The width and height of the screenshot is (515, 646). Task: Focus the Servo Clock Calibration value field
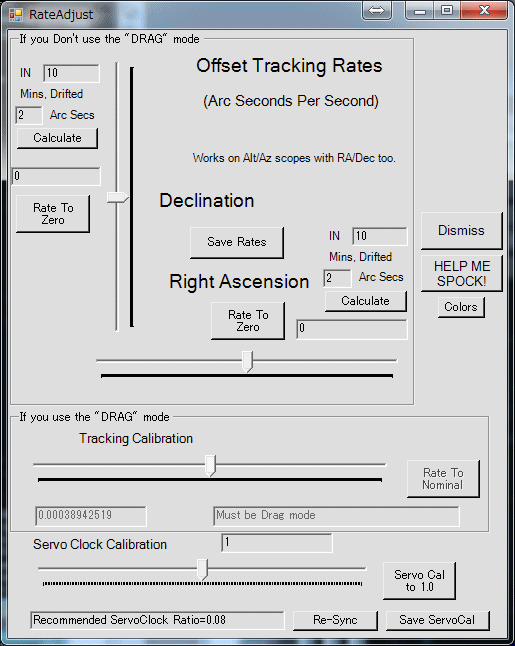point(277,543)
